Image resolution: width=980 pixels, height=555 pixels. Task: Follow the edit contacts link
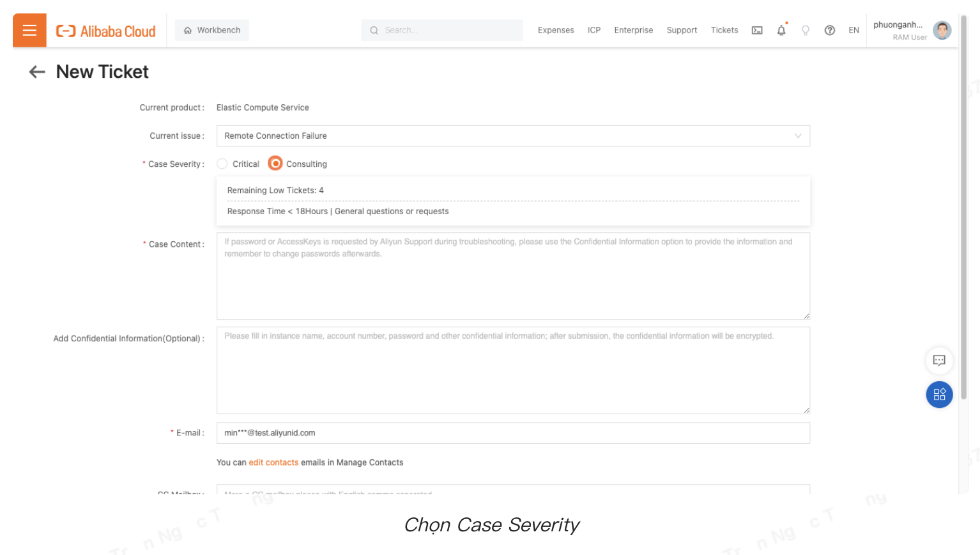coord(273,462)
